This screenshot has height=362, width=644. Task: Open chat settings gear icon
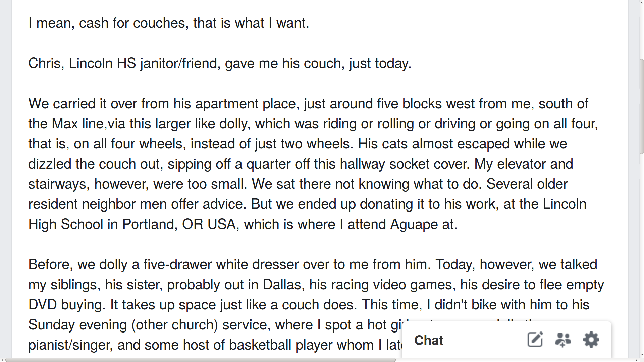591,340
